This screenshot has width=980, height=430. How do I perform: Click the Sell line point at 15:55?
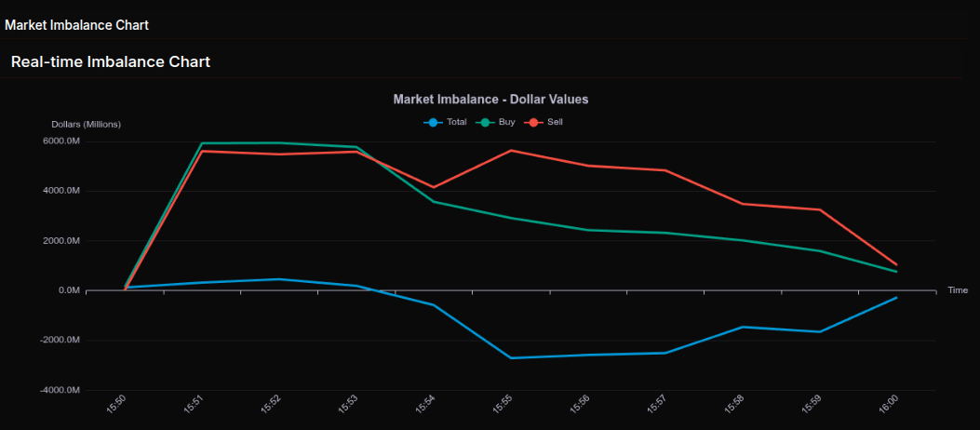coord(511,150)
